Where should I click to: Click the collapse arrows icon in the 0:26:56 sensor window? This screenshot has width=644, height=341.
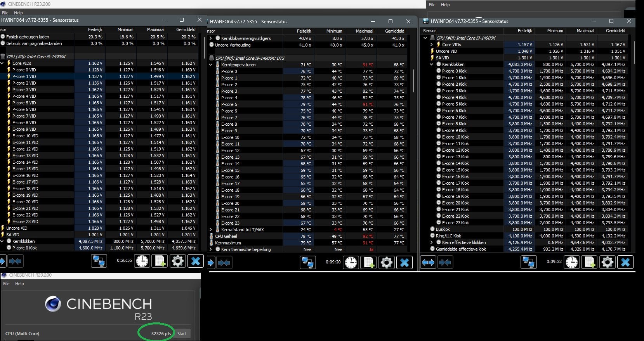point(15,261)
